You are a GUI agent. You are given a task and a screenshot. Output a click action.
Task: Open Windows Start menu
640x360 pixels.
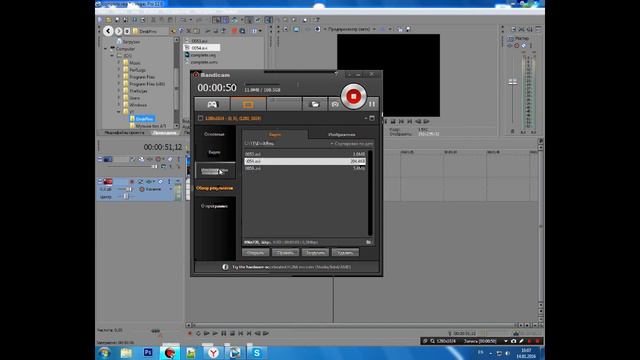tap(105, 353)
